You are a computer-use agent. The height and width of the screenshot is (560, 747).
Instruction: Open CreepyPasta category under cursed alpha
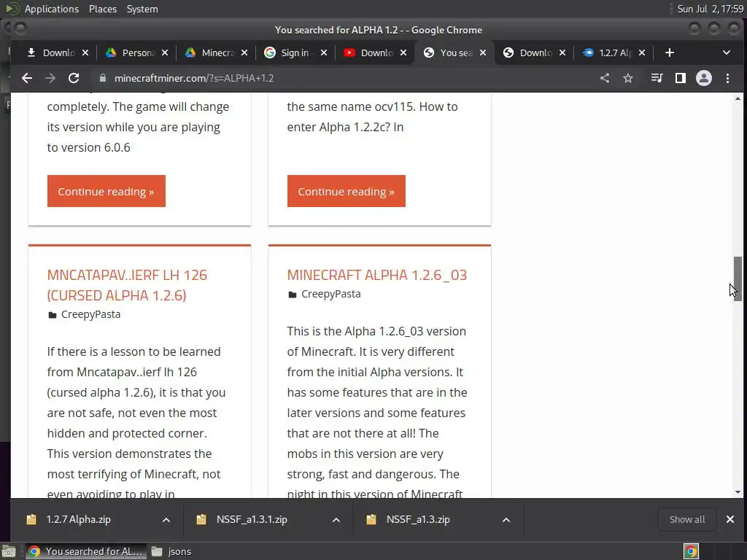point(90,314)
